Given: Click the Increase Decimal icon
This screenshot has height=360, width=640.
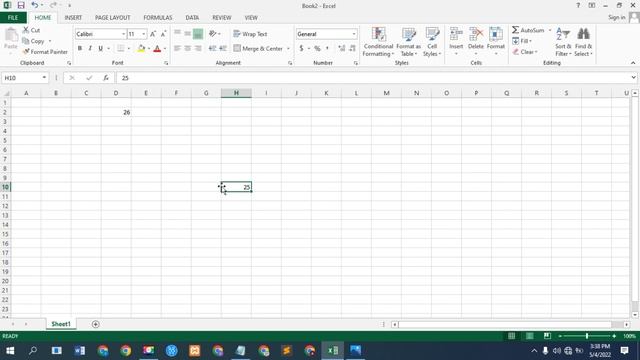Looking at the screenshot, I should pyautogui.click(x=342, y=49).
